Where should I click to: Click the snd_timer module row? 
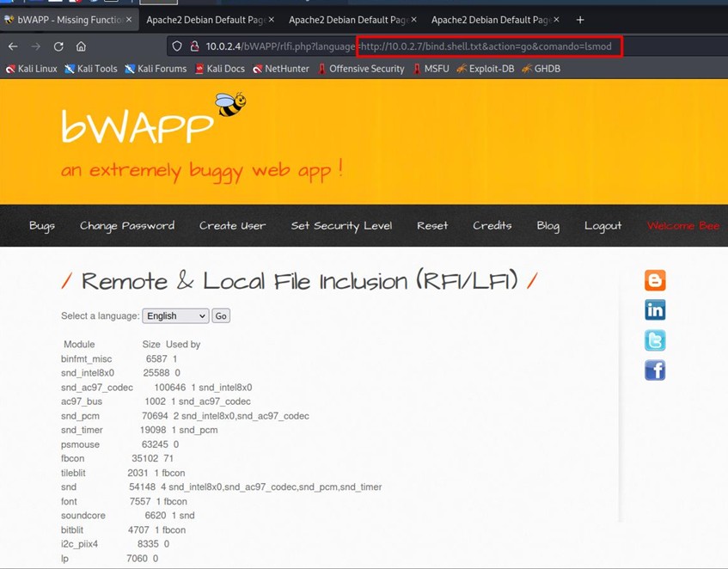click(x=139, y=431)
